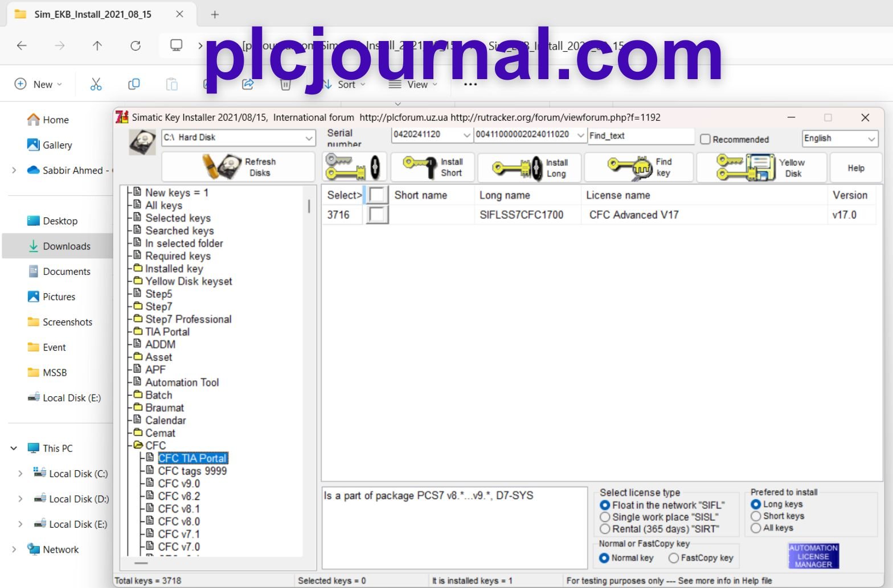
Task: Click the New button in File Explorer
Action: tap(38, 84)
